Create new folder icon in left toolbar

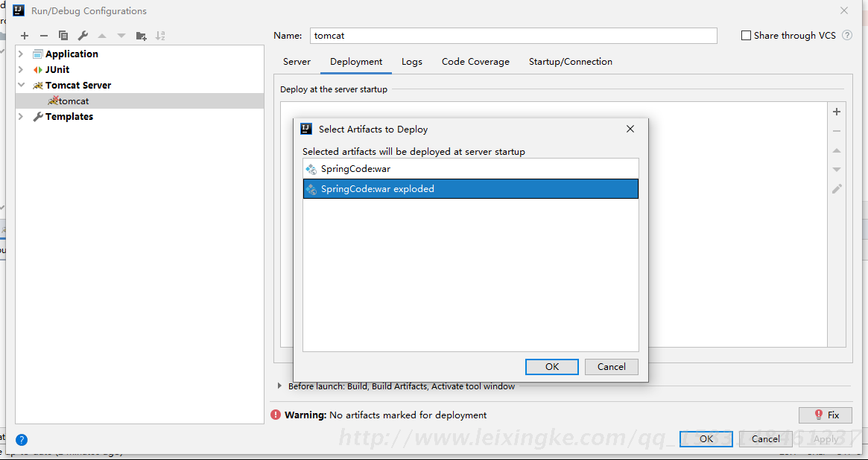tap(141, 36)
